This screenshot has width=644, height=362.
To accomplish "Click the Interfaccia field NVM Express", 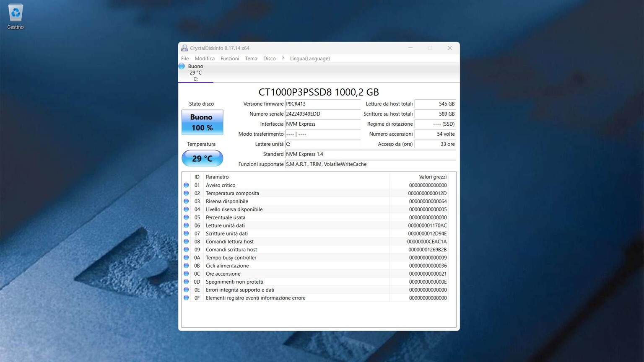I will [x=323, y=124].
